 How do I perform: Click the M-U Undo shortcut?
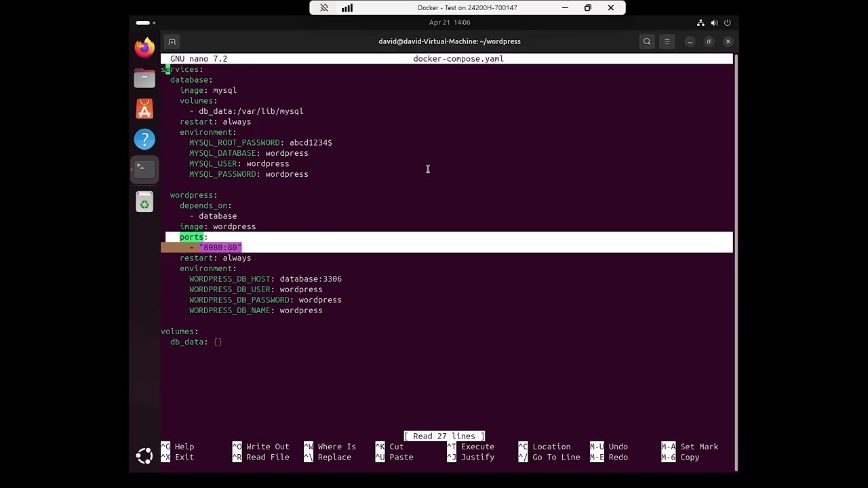click(x=609, y=447)
